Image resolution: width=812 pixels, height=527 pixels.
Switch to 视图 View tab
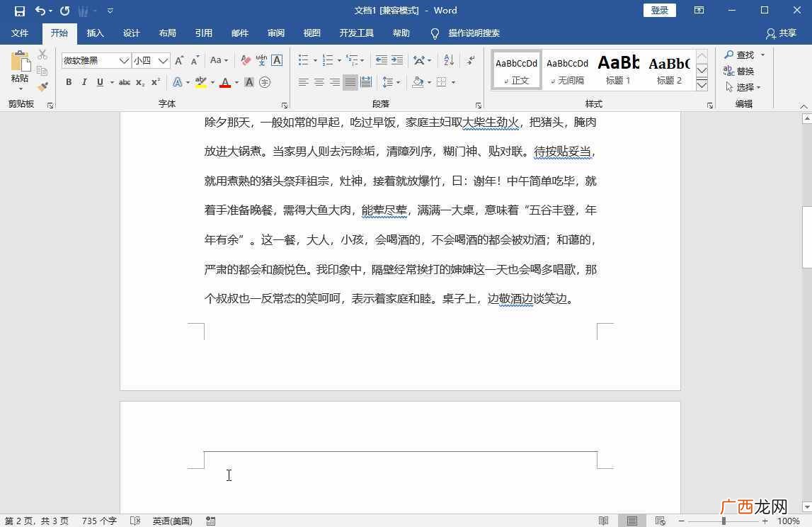click(x=311, y=33)
